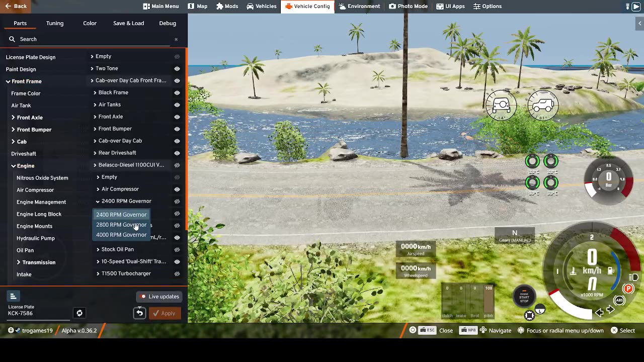Click the Select hint in bottom bar
This screenshot has width=644, height=362.
pyautogui.click(x=622, y=330)
